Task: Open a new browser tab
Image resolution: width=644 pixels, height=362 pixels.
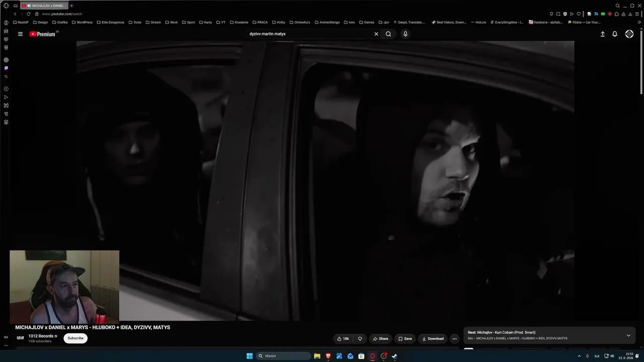Action: click(71, 6)
